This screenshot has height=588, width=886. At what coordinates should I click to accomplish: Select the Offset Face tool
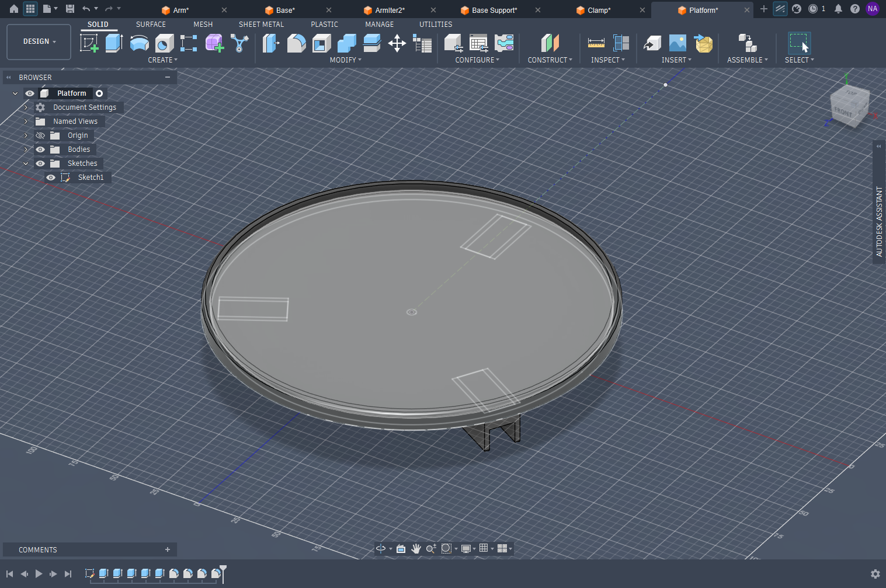coord(371,43)
